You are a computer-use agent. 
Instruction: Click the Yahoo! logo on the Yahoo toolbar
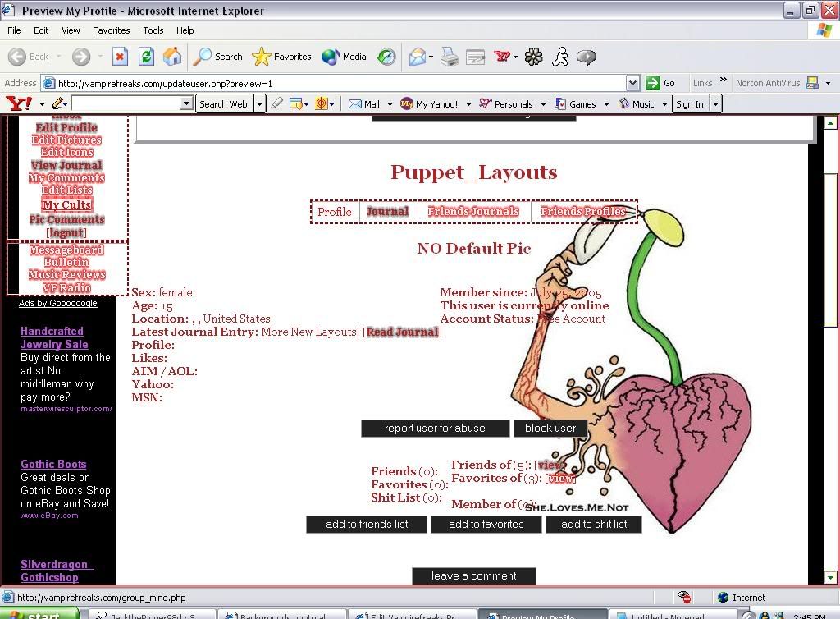(19, 103)
